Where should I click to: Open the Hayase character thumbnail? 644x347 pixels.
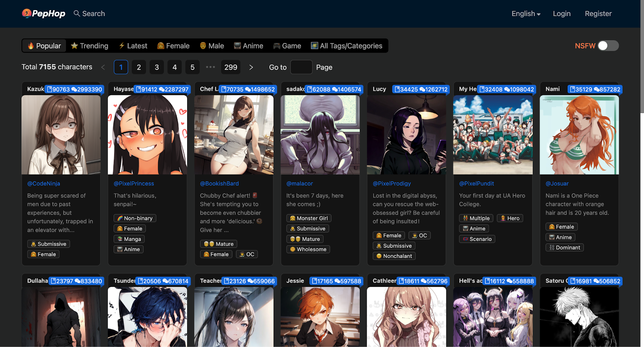point(147,135)
